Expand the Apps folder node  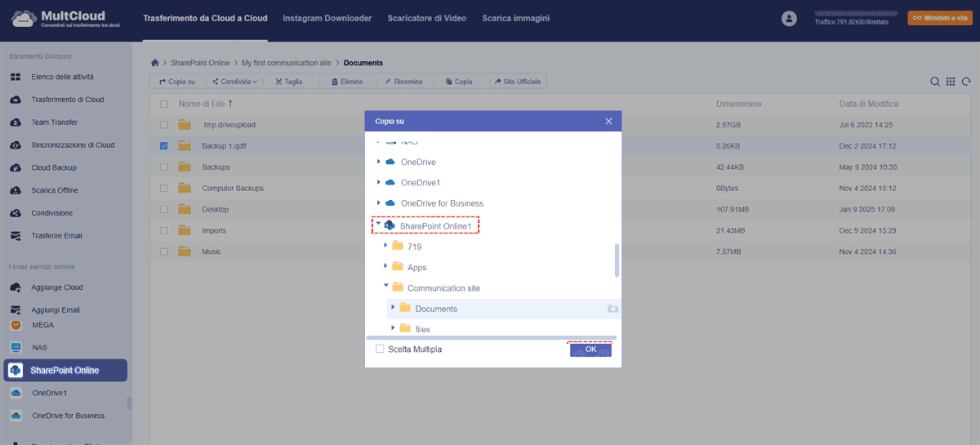tap(386, 267)
